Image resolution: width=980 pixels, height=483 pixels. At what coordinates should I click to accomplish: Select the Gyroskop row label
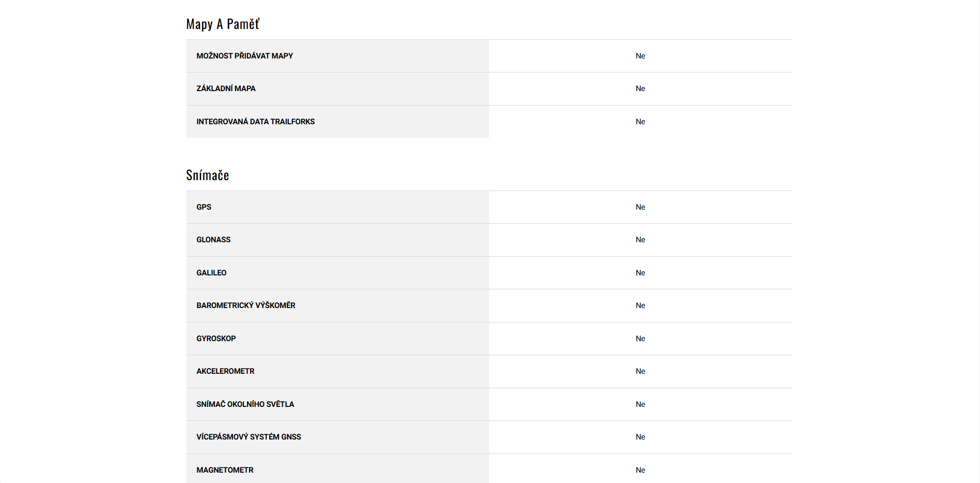pyautogui.click(x=216, y=339)
